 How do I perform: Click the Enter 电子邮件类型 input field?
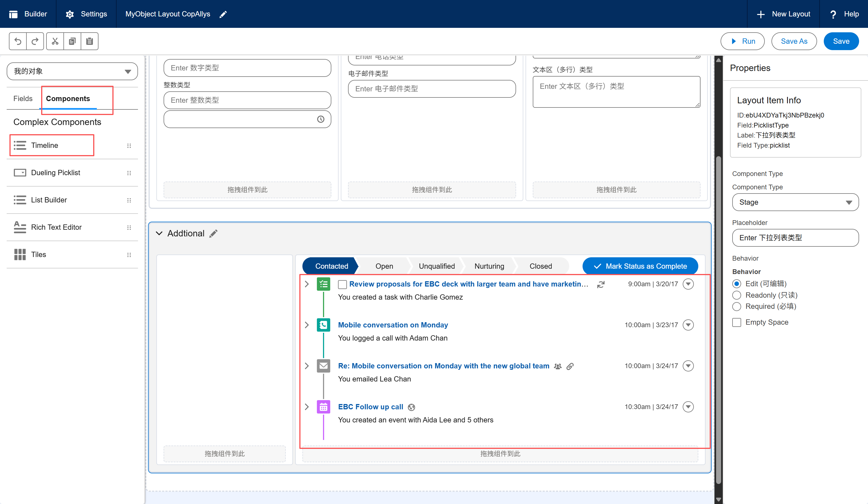pos(432,89)
